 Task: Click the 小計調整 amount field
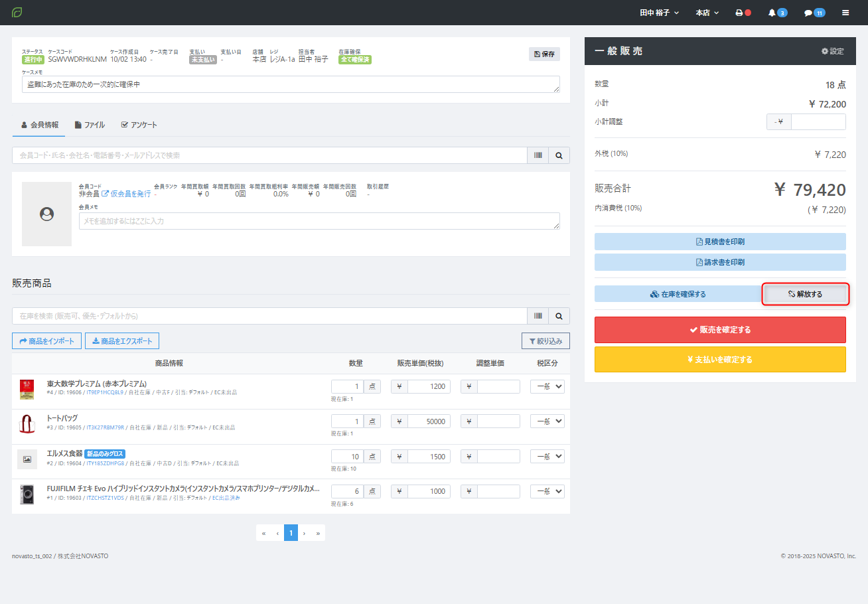pyautogui.click(x=818, y=121)
